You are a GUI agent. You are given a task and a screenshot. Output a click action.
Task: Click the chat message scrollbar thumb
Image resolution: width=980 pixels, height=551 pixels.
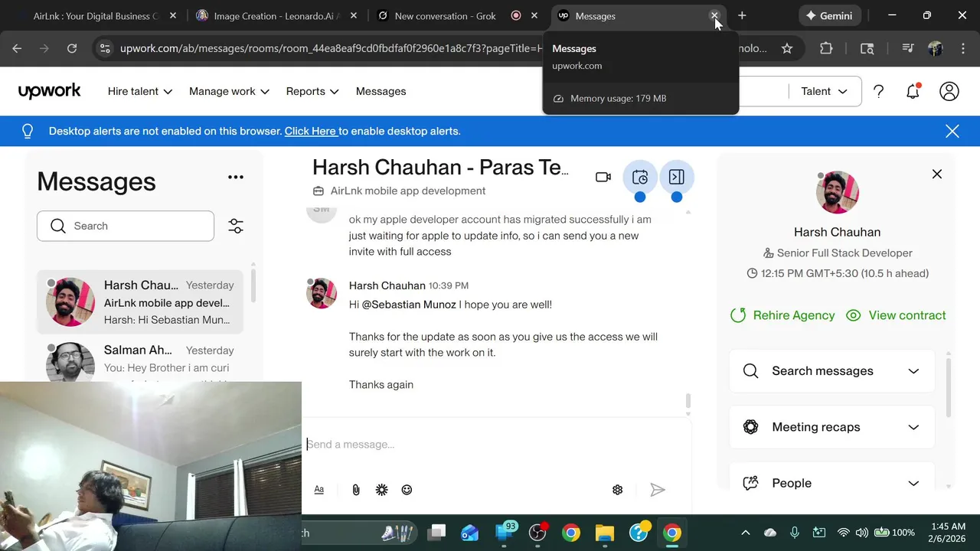pos(688,401)
